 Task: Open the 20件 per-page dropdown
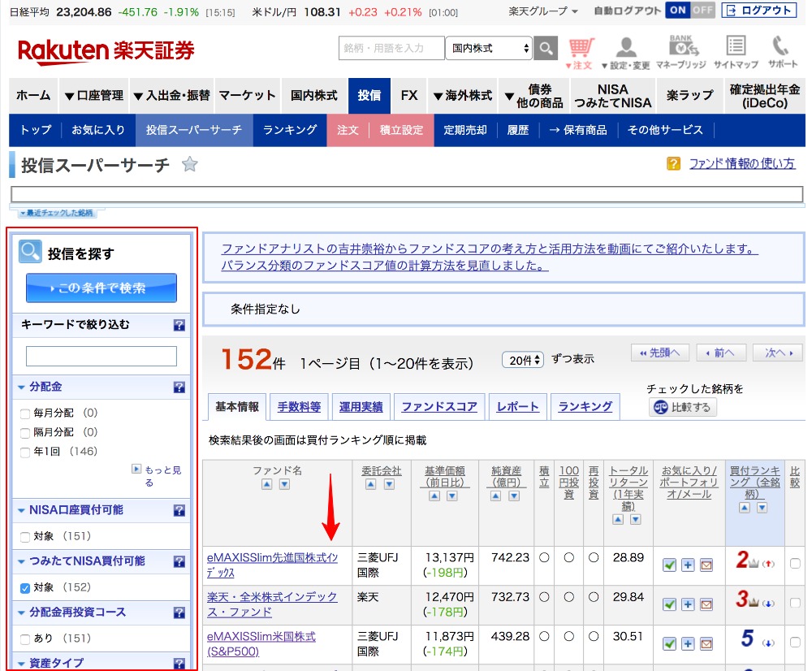pyautogui.click(x=522, y=360)
